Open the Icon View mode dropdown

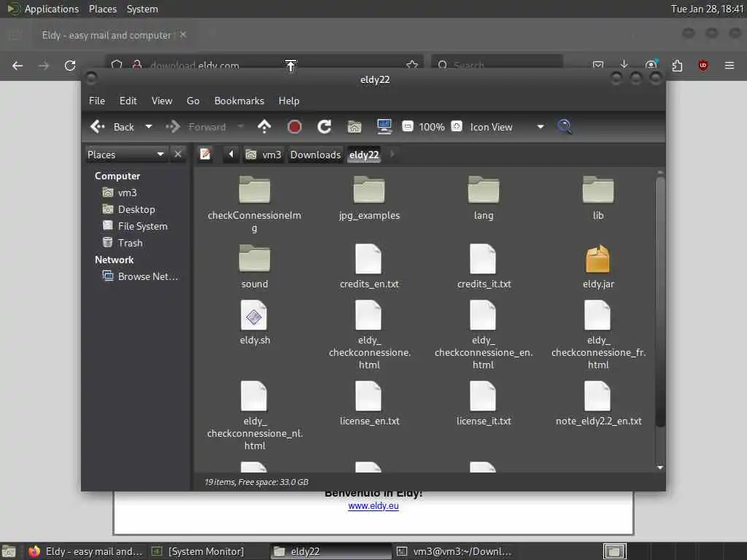point(507,127)
